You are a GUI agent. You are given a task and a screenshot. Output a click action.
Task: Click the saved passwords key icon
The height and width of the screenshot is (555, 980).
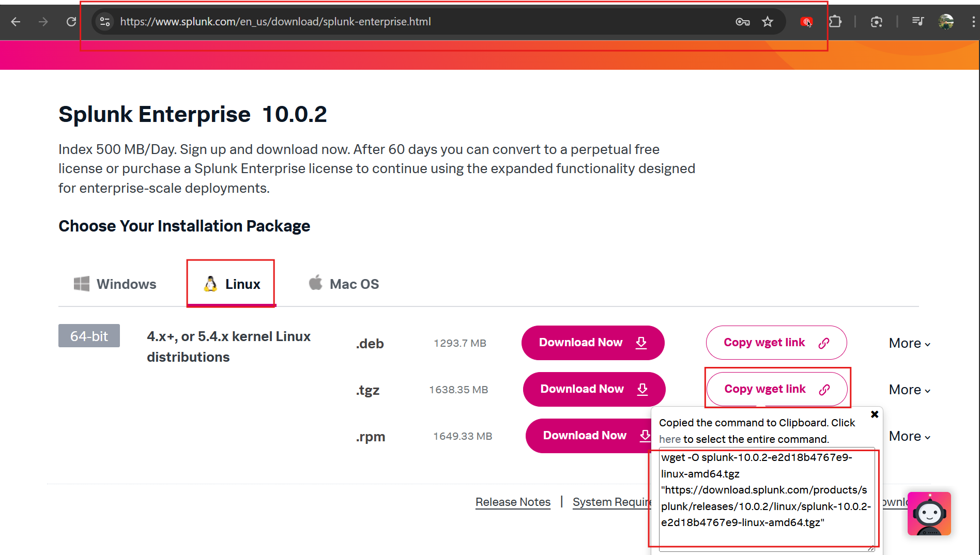coord(742,22)
